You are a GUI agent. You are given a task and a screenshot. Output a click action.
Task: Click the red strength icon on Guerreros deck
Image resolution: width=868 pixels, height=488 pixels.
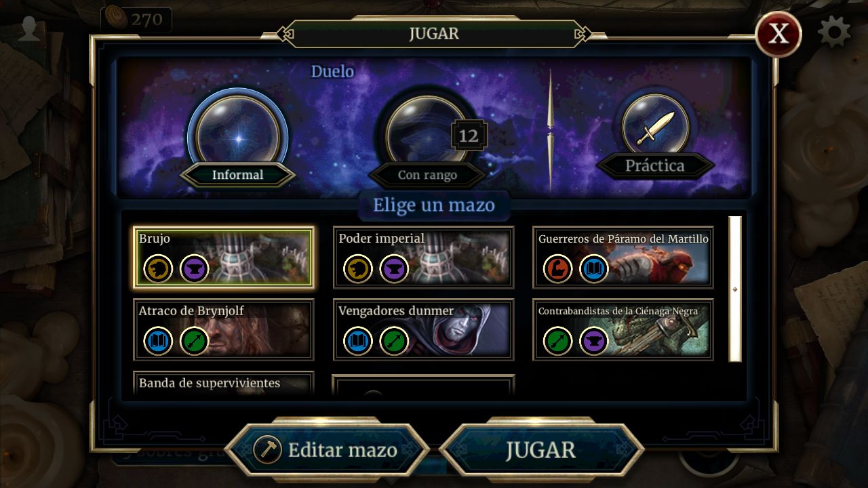click(558, 269)
